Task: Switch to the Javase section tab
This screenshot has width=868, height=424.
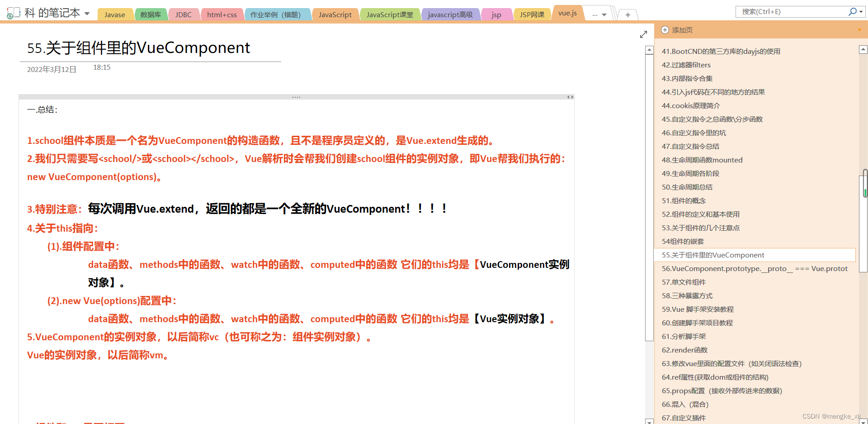Action: [115, 14]
